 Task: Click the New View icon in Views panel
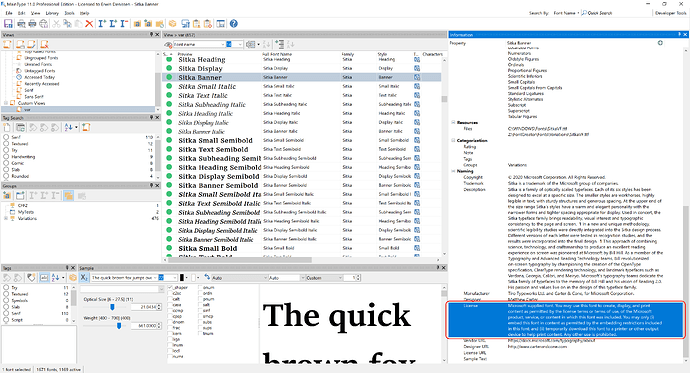click(x=7, y=44)
